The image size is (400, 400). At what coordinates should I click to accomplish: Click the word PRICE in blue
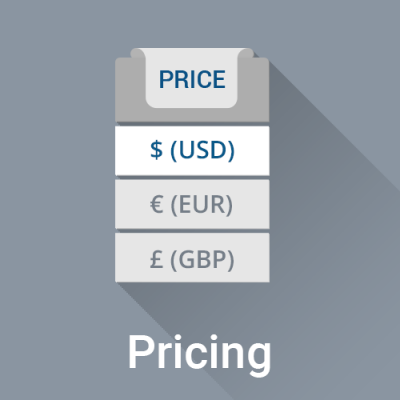192,79
